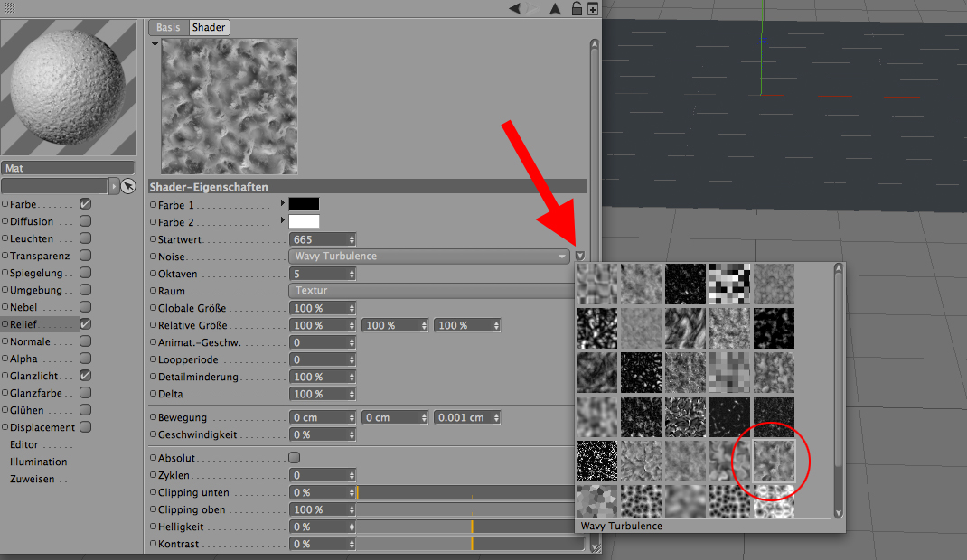The width and height of the screenshot is (967, 560).
Task: Click the Animat.-Geschw. value field
Action: coord(319,342)
